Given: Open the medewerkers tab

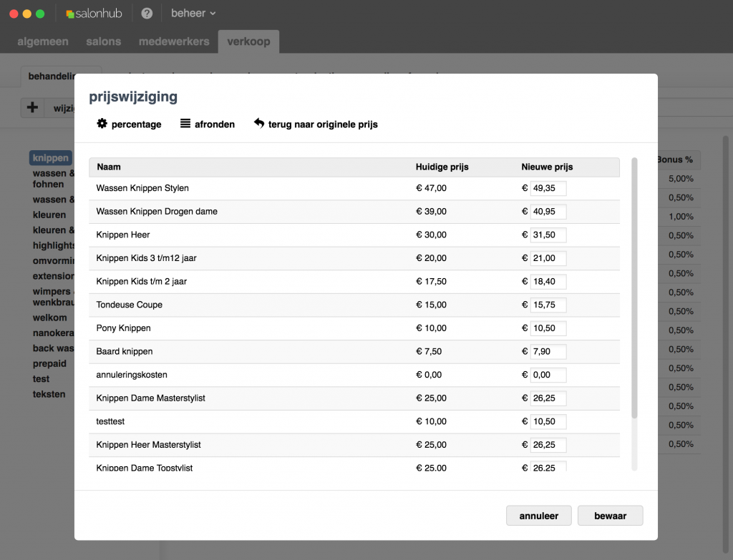Looking at the screenshot, I should pos(174,41).
